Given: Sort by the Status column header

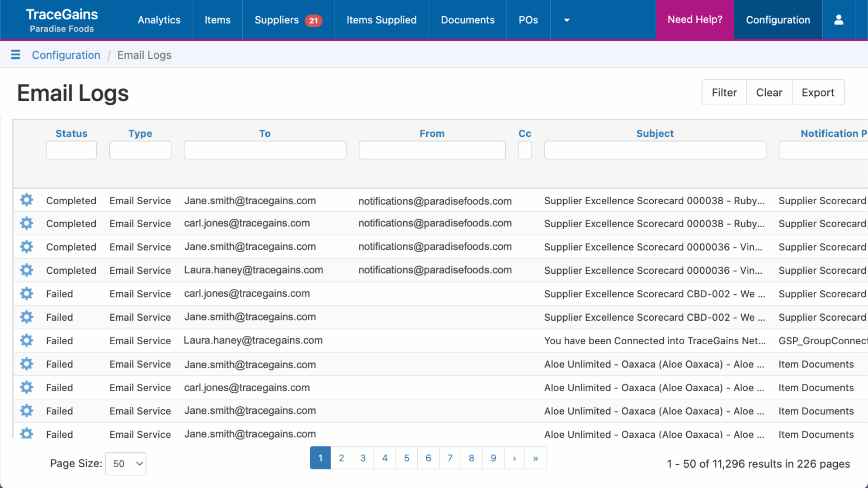Looking at the screenshot, I should [71, 133].
